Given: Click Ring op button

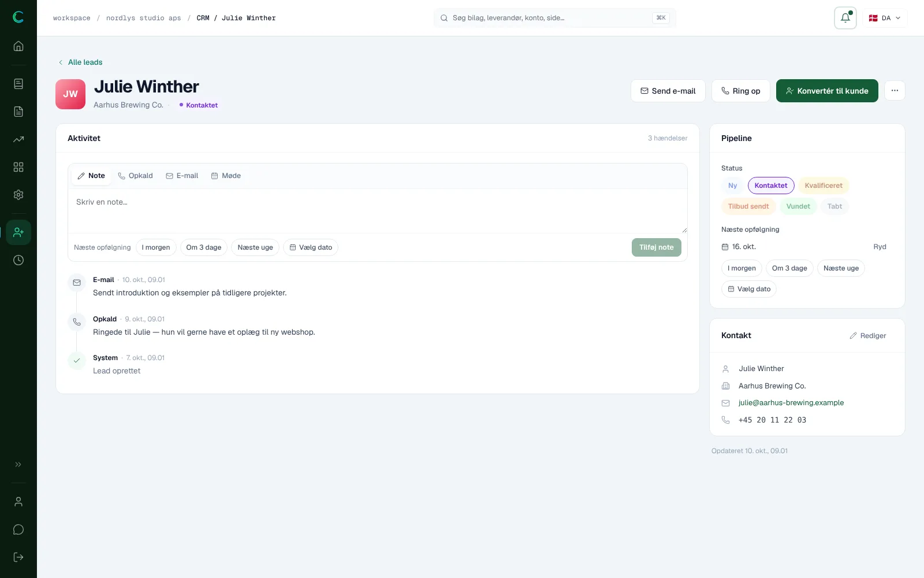Looking at the screenshot, I should click(741, 91).
